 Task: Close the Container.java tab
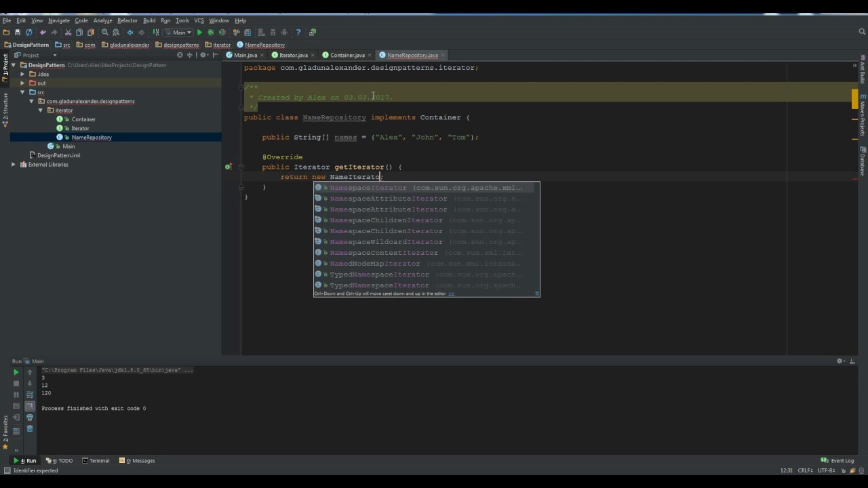[370, 55]
